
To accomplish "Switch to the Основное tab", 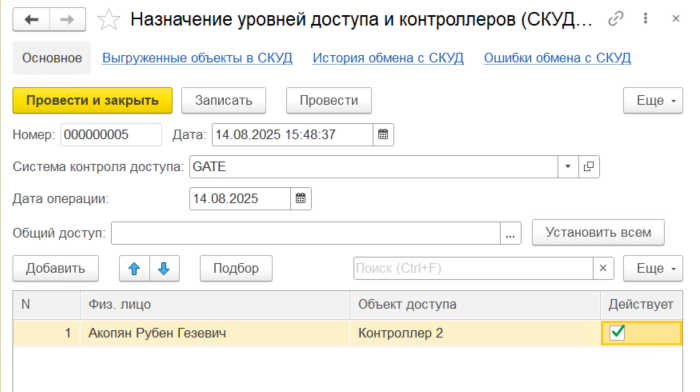I will tap(52, 58).
